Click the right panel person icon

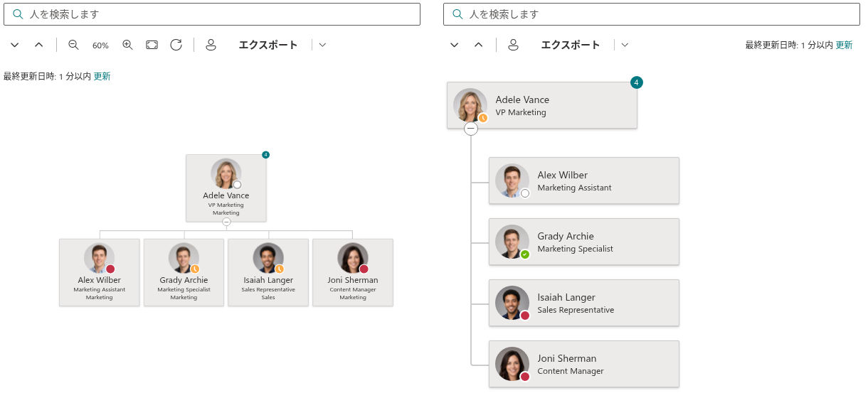(513, 45)
